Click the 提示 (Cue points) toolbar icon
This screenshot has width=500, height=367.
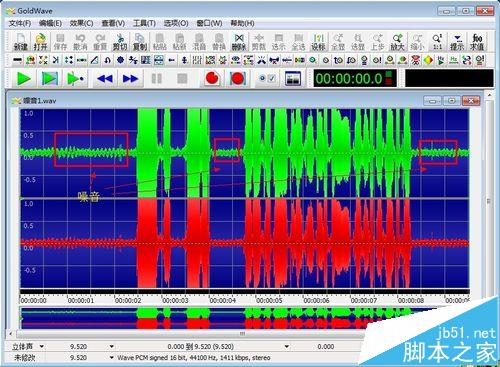tap(457, 42)
